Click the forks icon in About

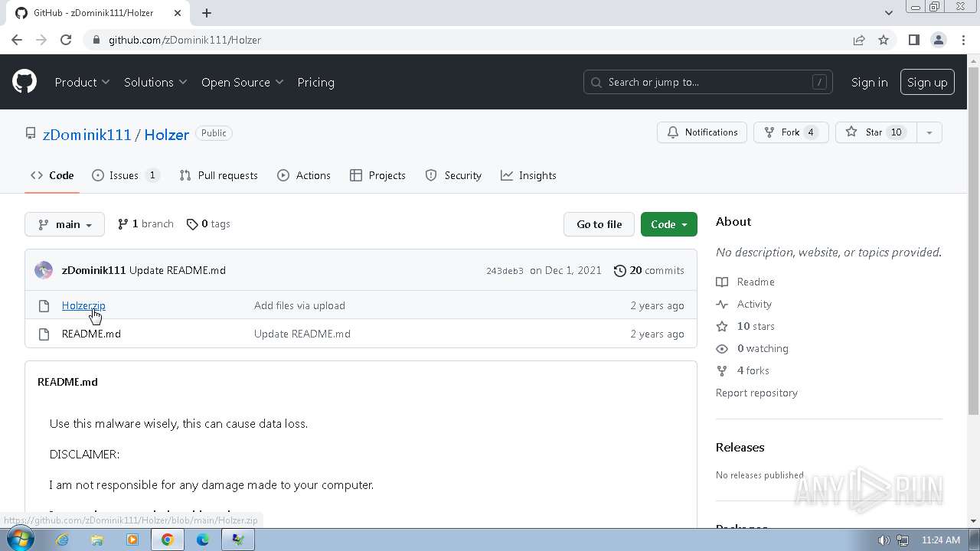pyautogui.click(x=722, y=370)
